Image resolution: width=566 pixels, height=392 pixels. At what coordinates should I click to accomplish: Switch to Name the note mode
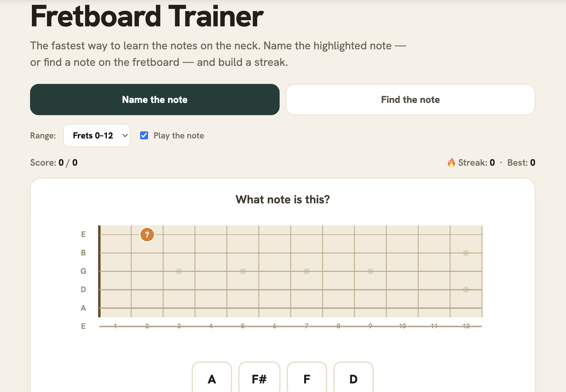pos(155,100)
